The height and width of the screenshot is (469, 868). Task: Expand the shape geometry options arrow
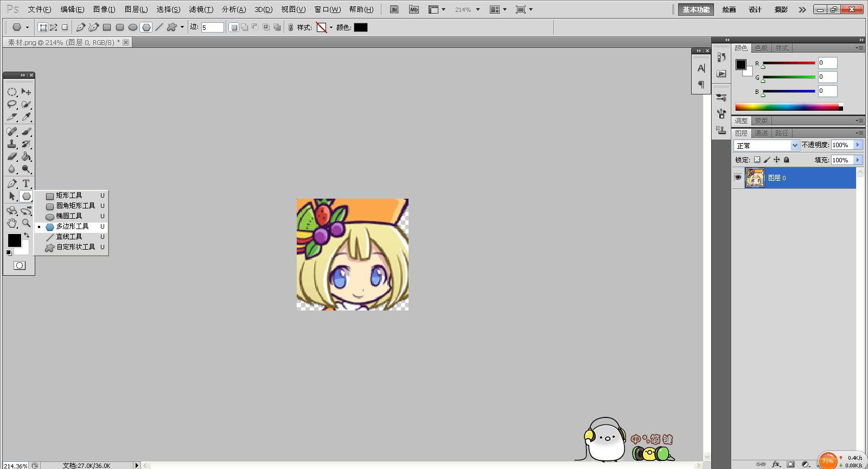coord(182,27)
